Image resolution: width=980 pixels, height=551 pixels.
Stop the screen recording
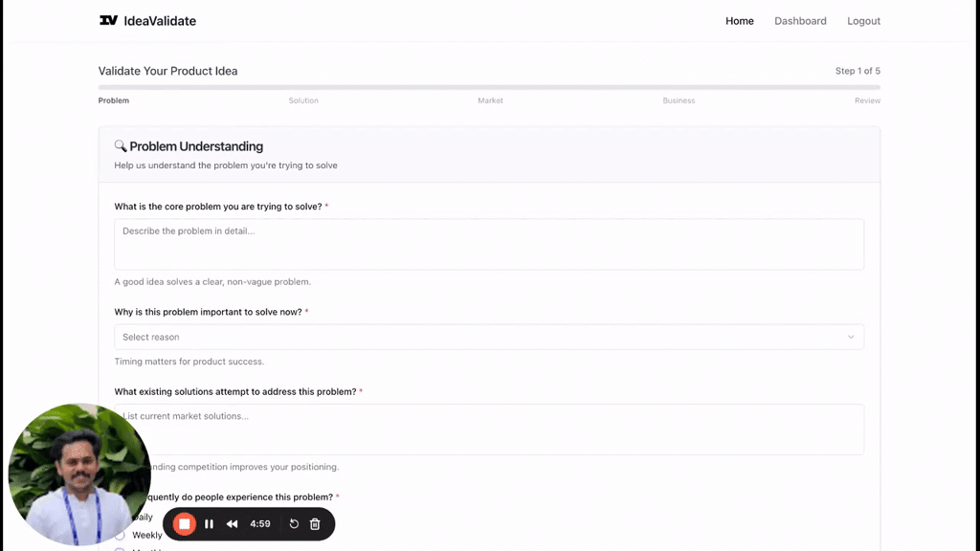coord(185,524)
